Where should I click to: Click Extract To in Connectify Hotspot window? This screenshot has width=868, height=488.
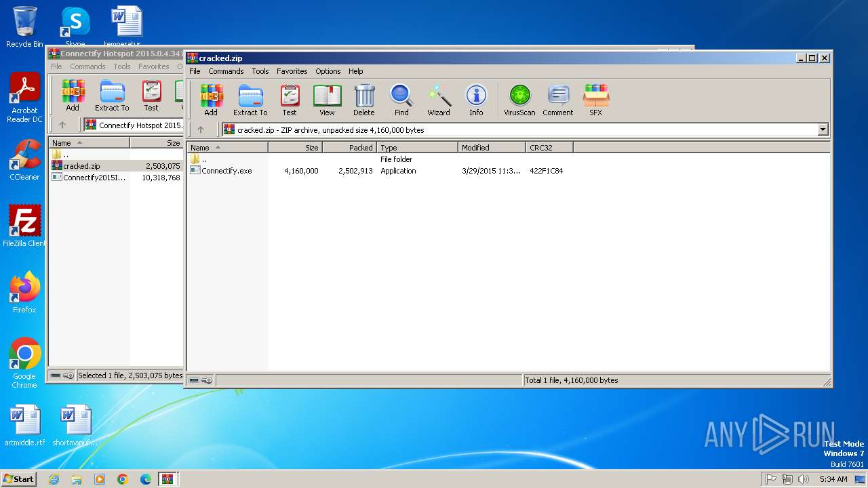[112, 96]
